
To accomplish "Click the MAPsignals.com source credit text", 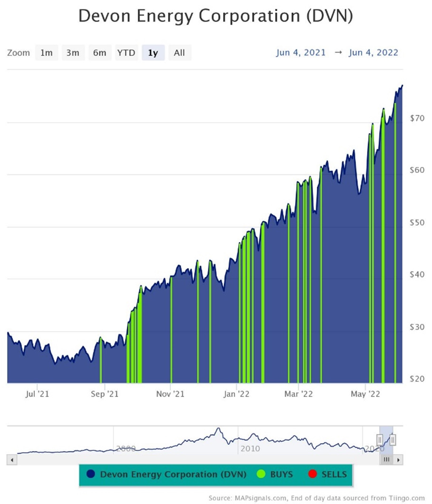I will coord(316,498).
